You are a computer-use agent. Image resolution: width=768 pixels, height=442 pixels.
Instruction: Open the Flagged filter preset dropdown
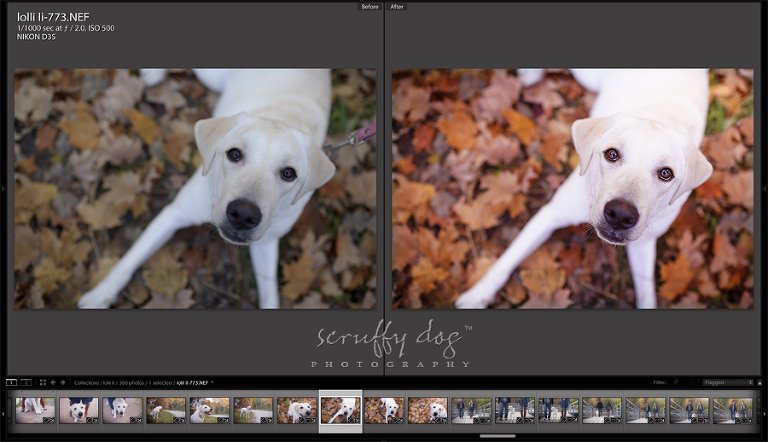pos(728,382)
